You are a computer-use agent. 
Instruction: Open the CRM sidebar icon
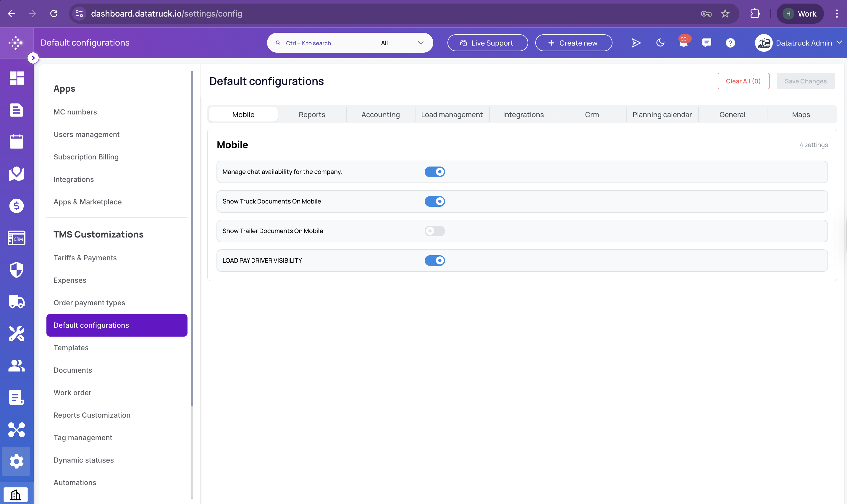tap(17, 238)
